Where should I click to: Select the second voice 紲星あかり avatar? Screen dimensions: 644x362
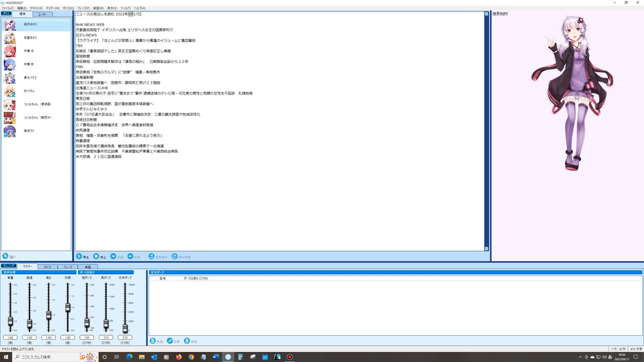tap(9, 38)
